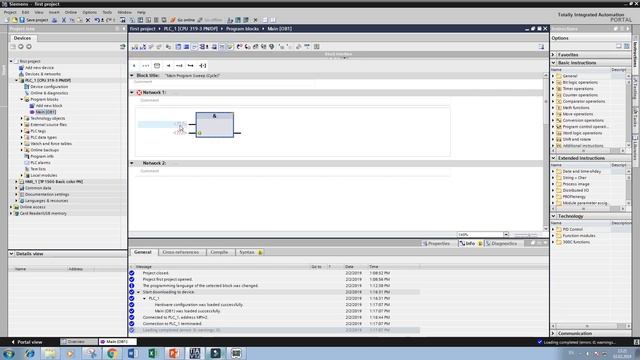
Task: Open the Properties inspector tab
Action: (x=436, y=243)
